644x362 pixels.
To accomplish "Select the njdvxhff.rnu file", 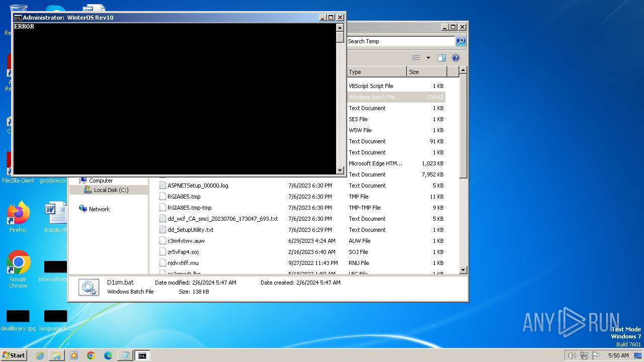I will tap(183, 263).
